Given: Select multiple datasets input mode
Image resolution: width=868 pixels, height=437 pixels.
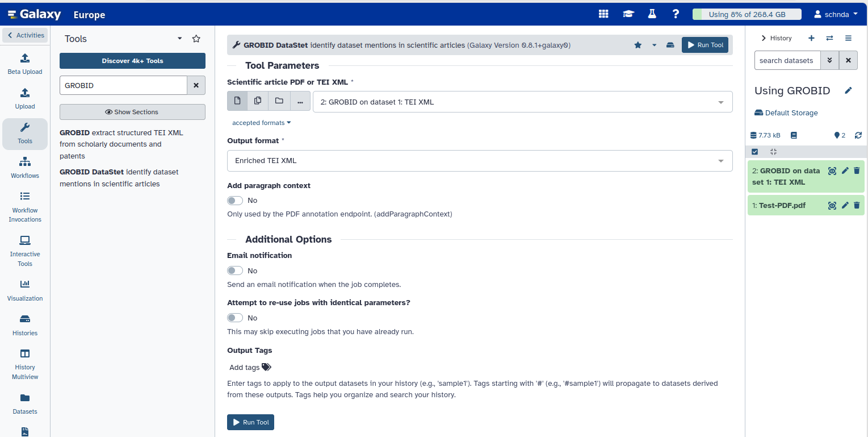Looking at the screenshot, I should [x=258, y=101].
